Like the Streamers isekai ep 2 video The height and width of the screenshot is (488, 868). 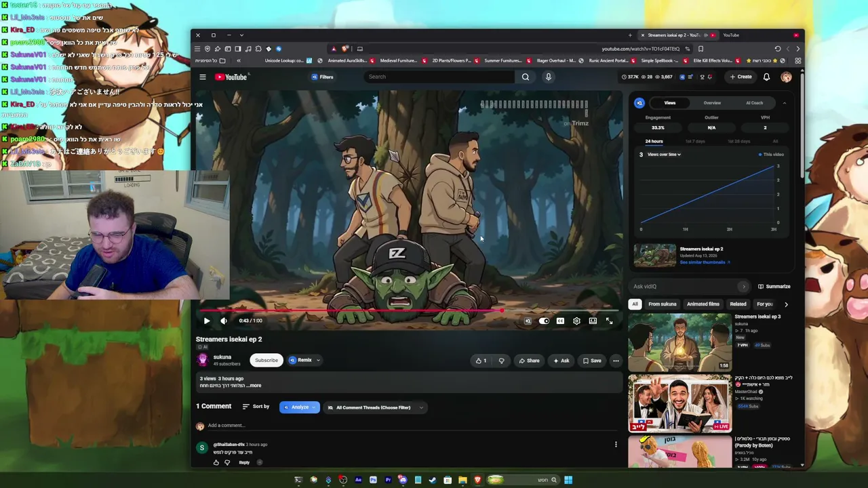click(481, 361)
